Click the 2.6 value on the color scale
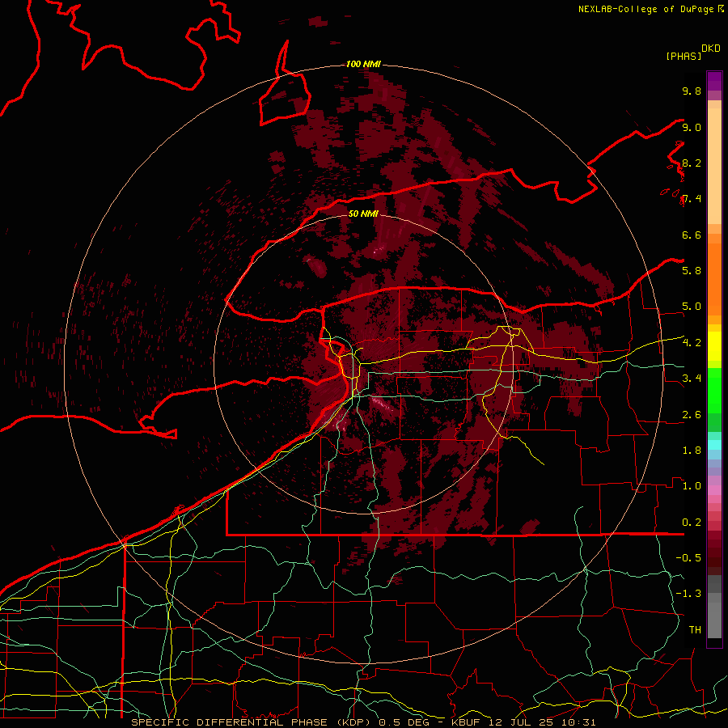728x728 pixels. (692, 415)
